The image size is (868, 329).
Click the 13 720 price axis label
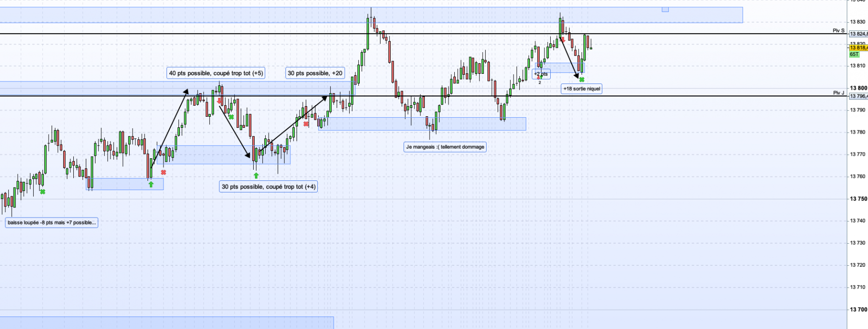click(x=857, y=265)
